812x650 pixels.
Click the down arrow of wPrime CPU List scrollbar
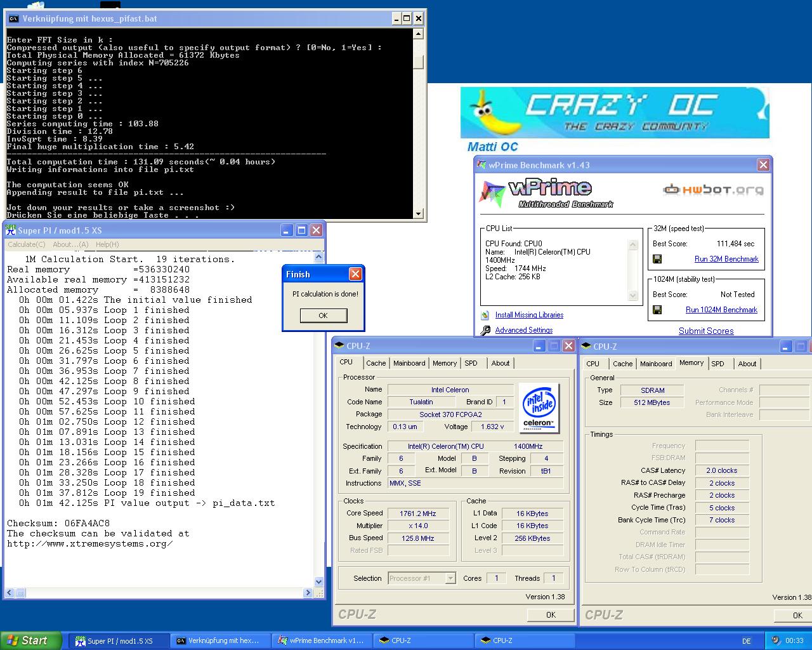coord(632,296)
